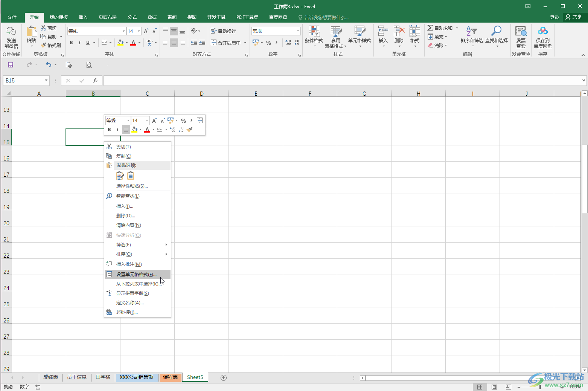
Task: Choose Insert Comment in the context menu
Action: (x=137, y=264)
